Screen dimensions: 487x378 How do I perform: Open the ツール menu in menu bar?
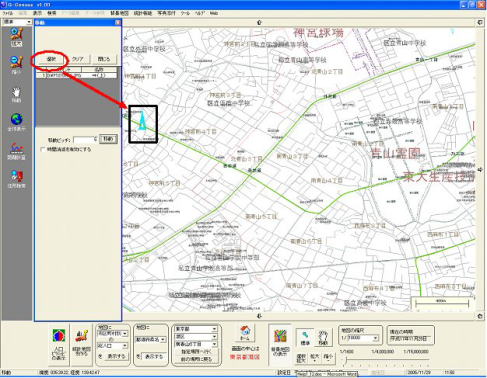[185, 13]
